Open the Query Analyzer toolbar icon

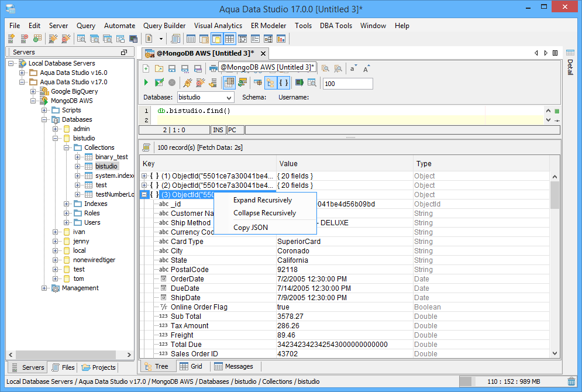[x=81, y=39]
